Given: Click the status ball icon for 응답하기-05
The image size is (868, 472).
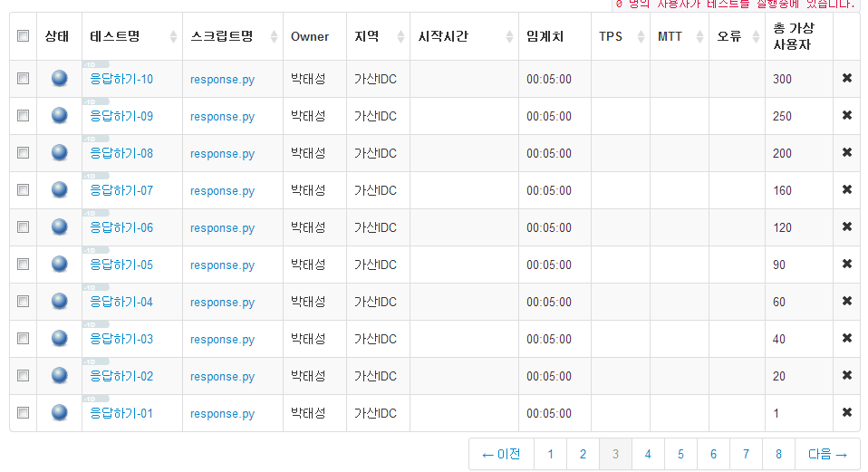Looking at the screenshot, I should 60,265.
